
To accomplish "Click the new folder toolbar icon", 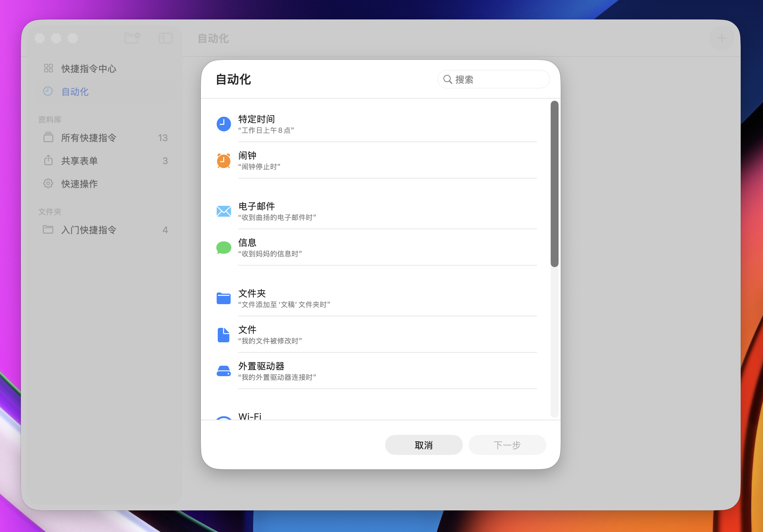I will [x=132, y=38].
